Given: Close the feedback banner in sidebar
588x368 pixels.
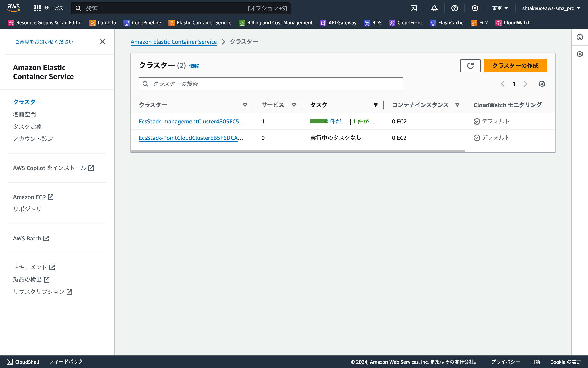Looking at the screenshot, I should (102, 42).
